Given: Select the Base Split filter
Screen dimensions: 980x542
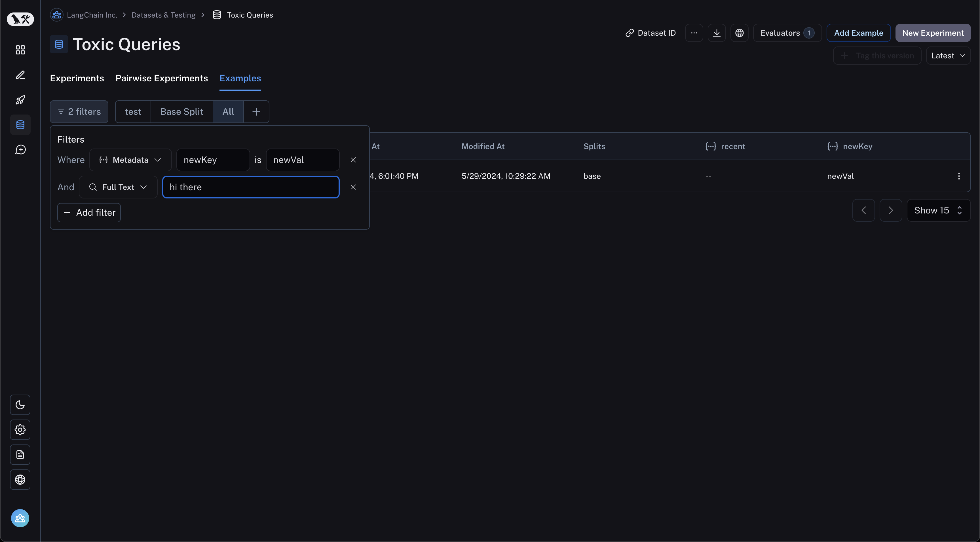Looking at the screenshot, I should click(x=181, y=111).
